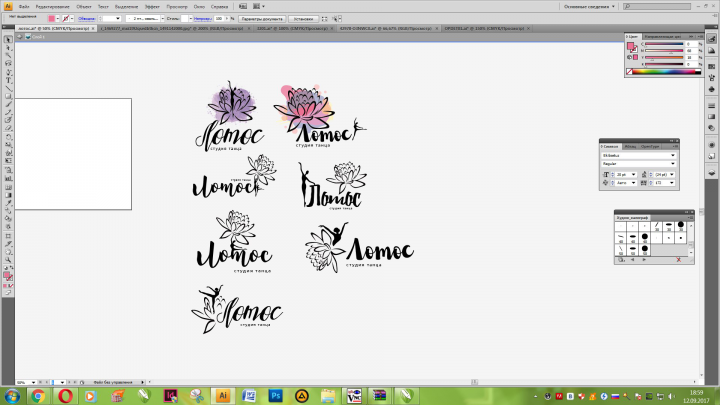
Task: Click 'Установки' button
Action: (304, 19)
